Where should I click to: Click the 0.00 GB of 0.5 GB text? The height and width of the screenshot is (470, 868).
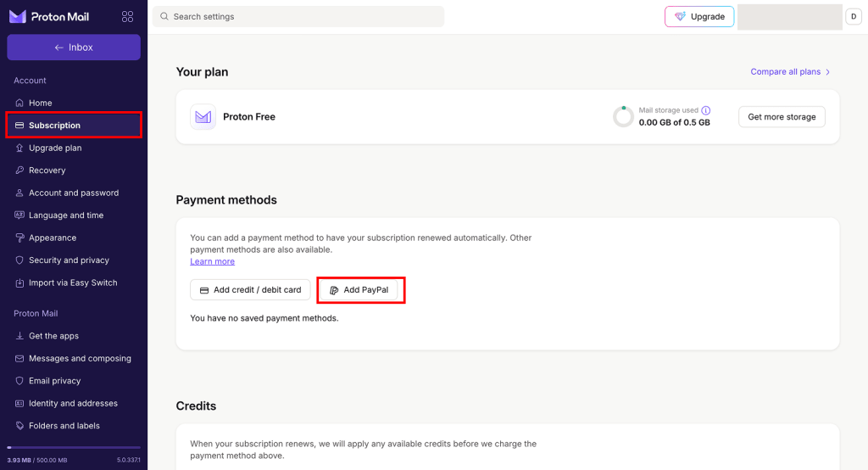point(674,122)
